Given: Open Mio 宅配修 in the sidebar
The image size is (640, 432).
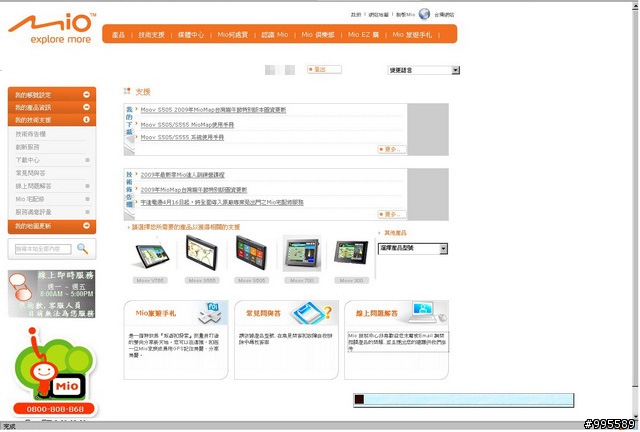Looking at the screenshot, I should click(x=30, y=199).
